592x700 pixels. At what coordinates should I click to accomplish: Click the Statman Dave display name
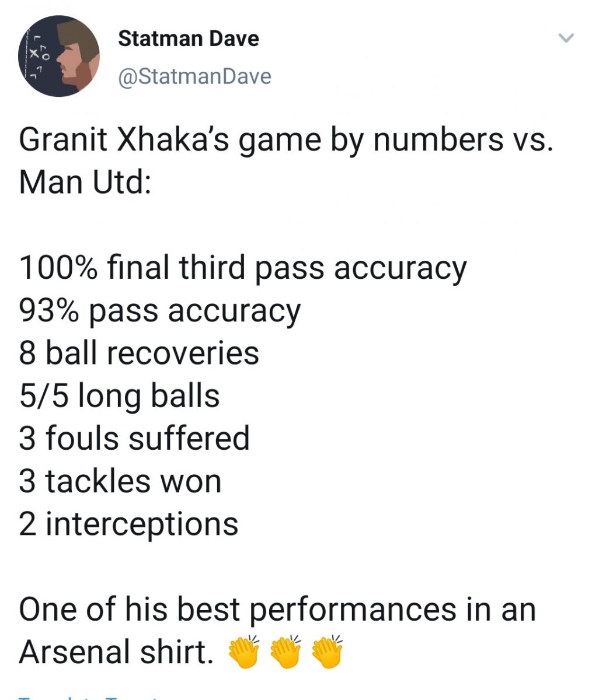click(x=189, y=39)
